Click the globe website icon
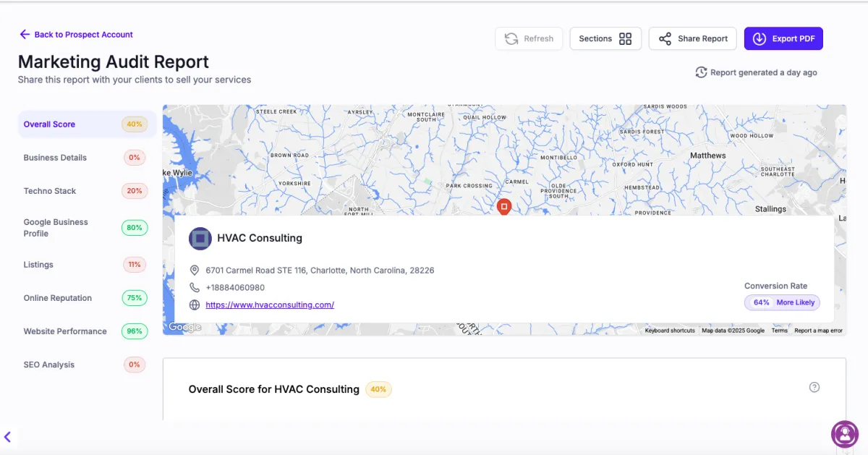The width and height of the screenshot is (868, 455). [195, 305]
